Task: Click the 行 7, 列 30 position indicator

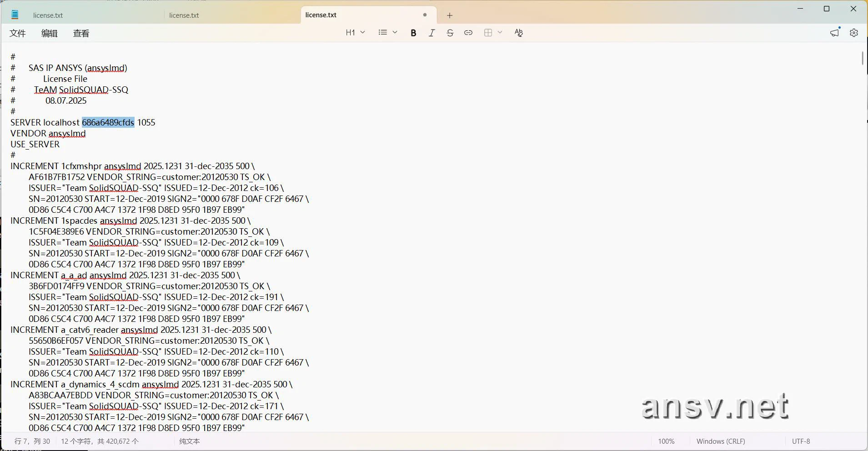Action: [32, 441]
